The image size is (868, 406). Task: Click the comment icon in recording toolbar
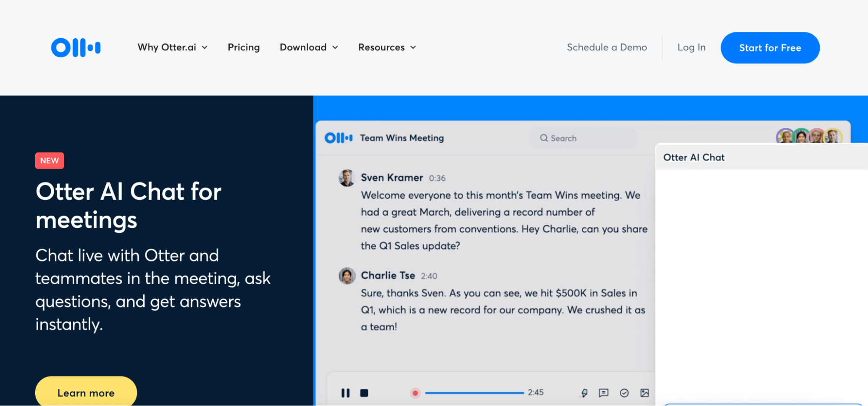(x=604, y=393)
